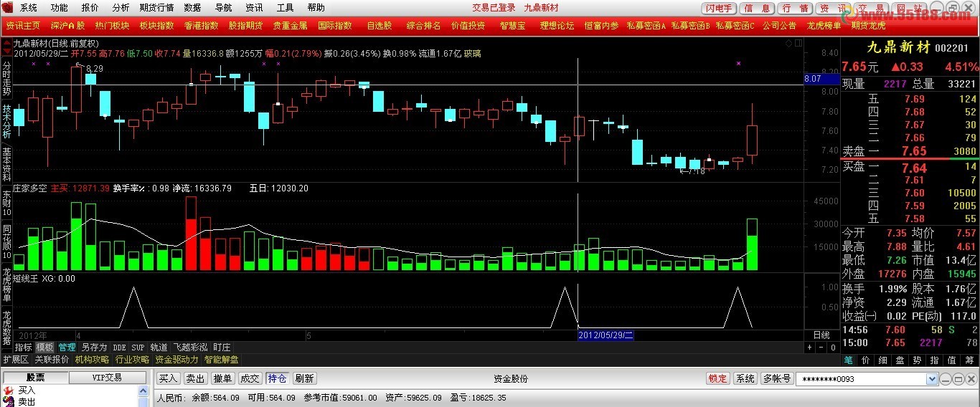Open the 日线 period selector

click(821, 335)
